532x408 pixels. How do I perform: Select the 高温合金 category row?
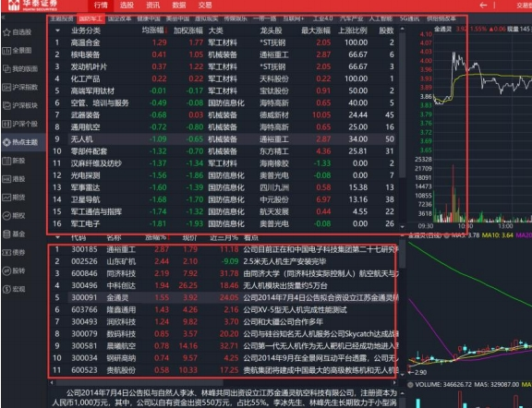pyautogui.click(x=224, y=42)
